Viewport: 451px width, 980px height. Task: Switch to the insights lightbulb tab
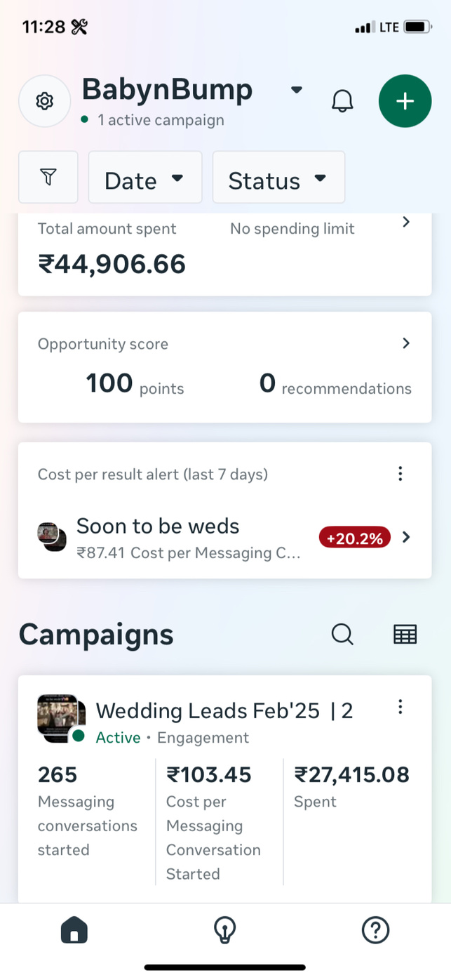pyautogui.click(x=224, y=930)
